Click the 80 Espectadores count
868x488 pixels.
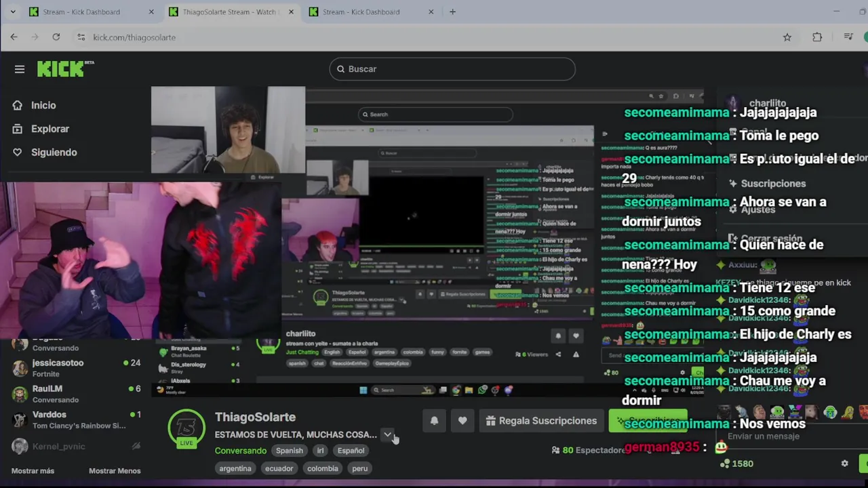pyautogui.click(x=589, y=450)
